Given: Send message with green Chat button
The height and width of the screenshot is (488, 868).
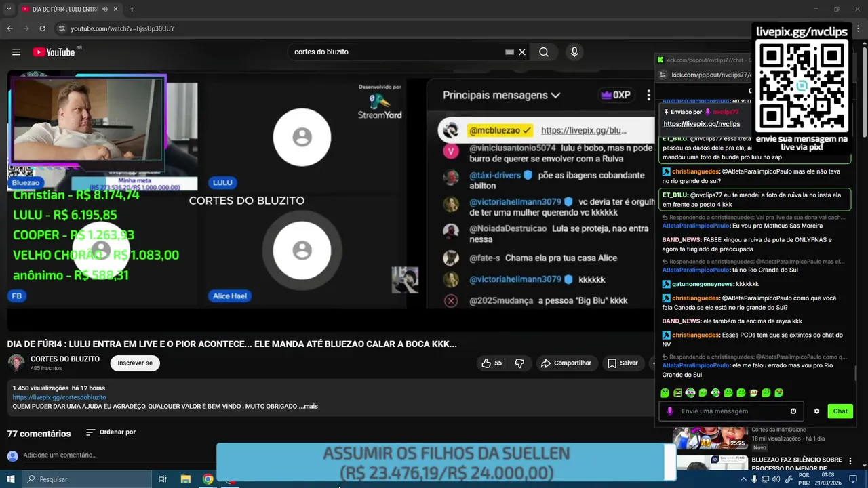Looking at the screenshot, I should pos(840,411).
